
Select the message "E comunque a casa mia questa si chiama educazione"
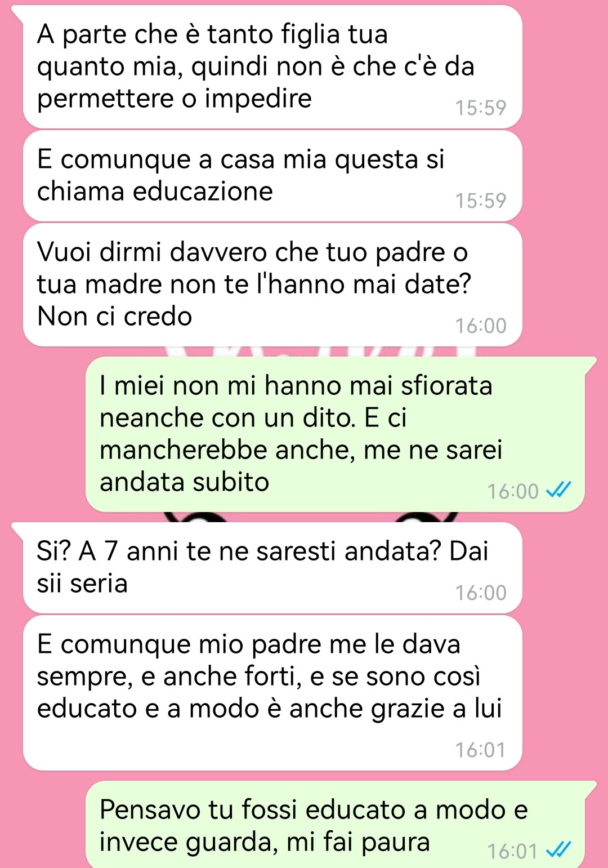272,176
